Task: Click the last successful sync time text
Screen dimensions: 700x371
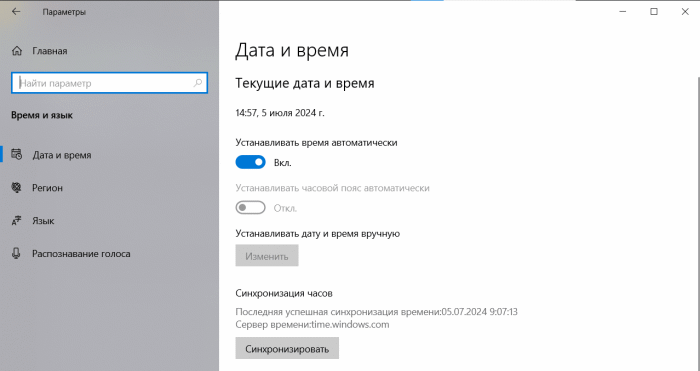Action: point(376,312)
